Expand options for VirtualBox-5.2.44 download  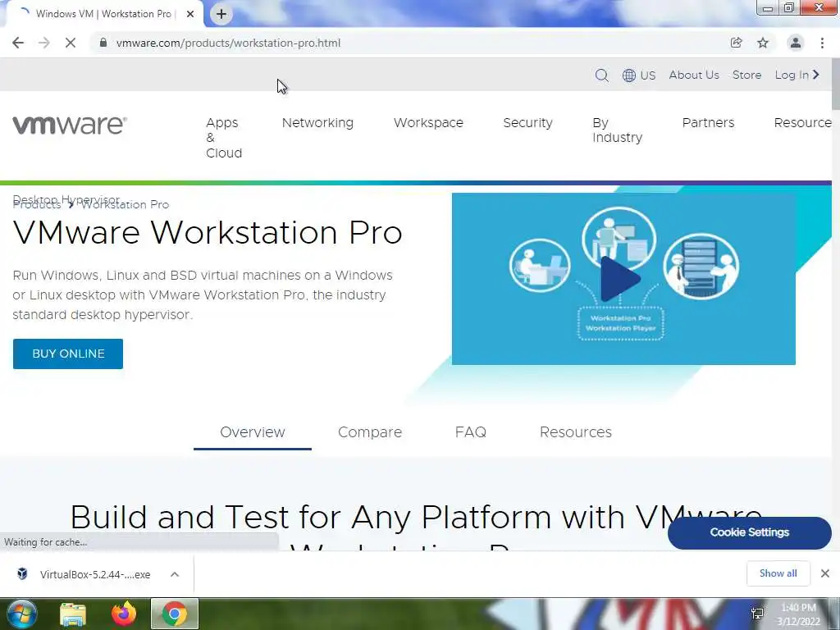pyautogui.click(x=175, y=574)
